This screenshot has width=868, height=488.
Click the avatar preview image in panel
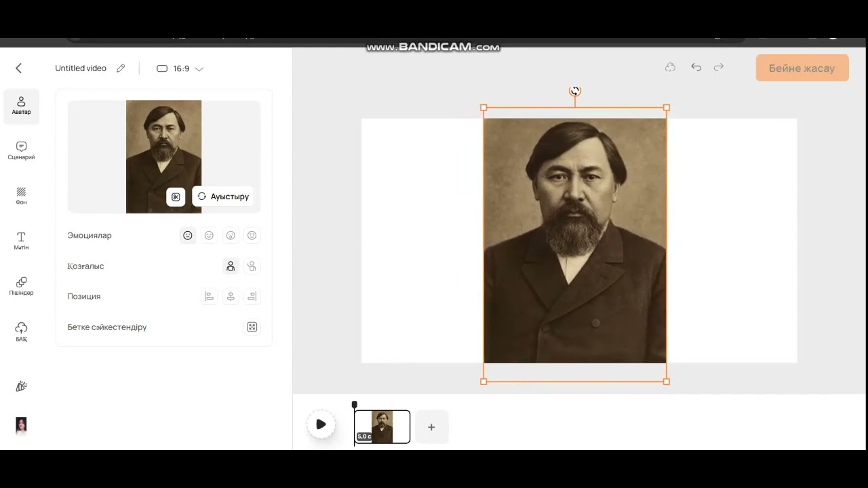tap(163, 157)
